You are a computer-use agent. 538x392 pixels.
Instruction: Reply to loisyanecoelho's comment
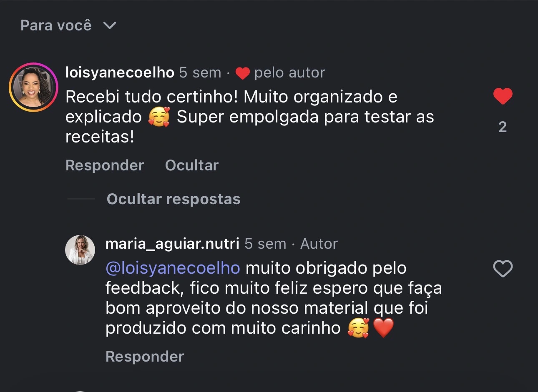pos(105,165)
